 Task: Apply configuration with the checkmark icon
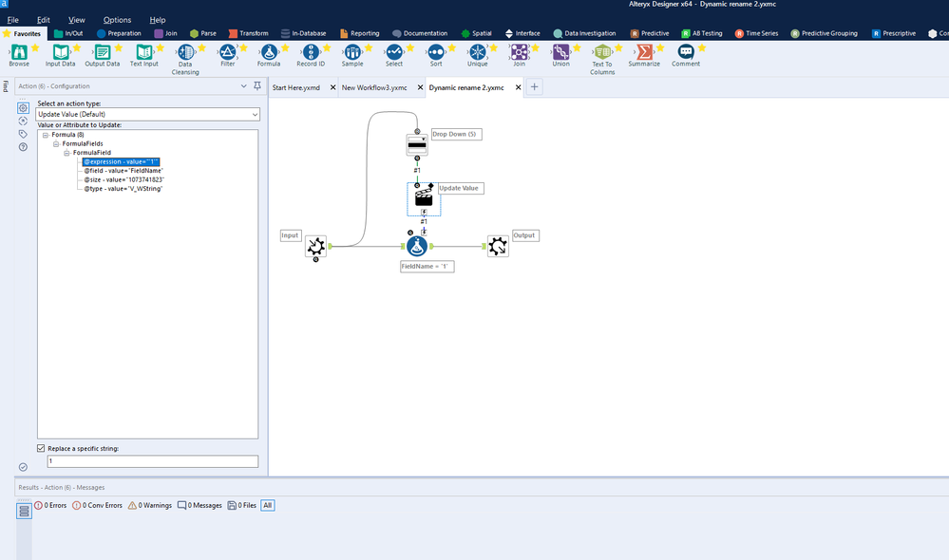point(23,467)
